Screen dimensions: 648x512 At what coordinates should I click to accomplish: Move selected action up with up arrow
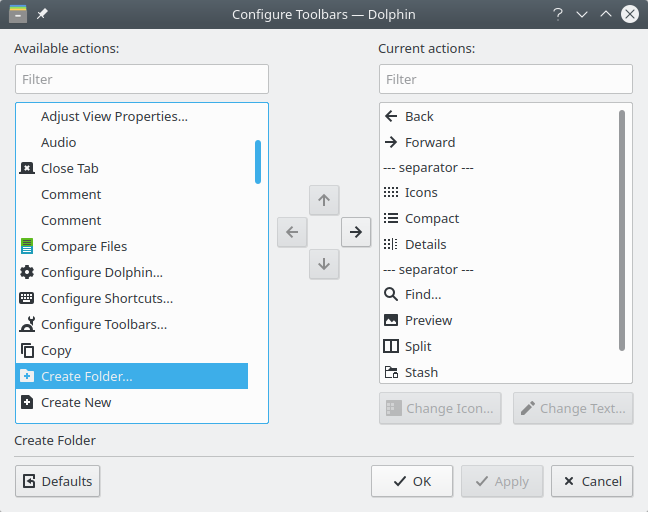(x=324, y=200)
